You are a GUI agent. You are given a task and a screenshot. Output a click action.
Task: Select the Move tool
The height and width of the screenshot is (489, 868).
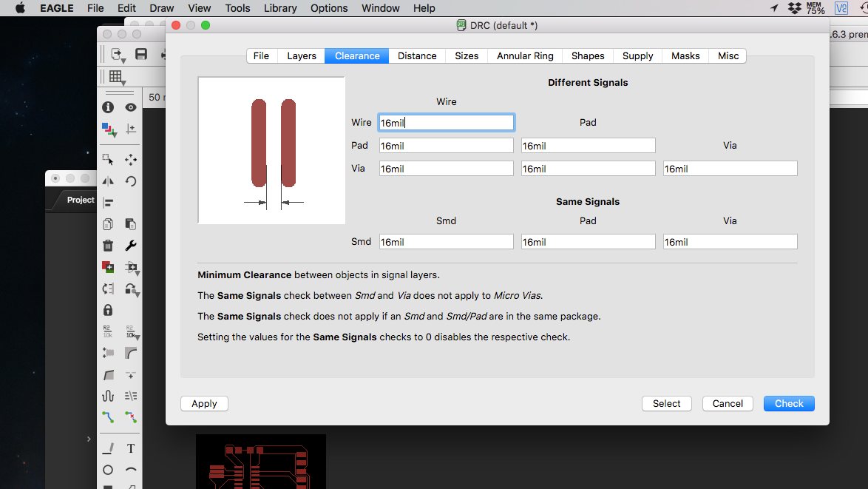click(x=131, y=160)
